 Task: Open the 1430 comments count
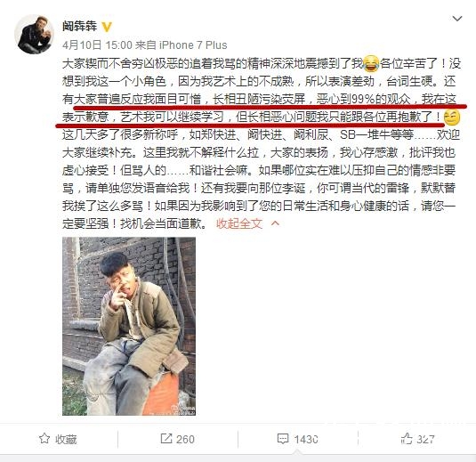point(306,439)
